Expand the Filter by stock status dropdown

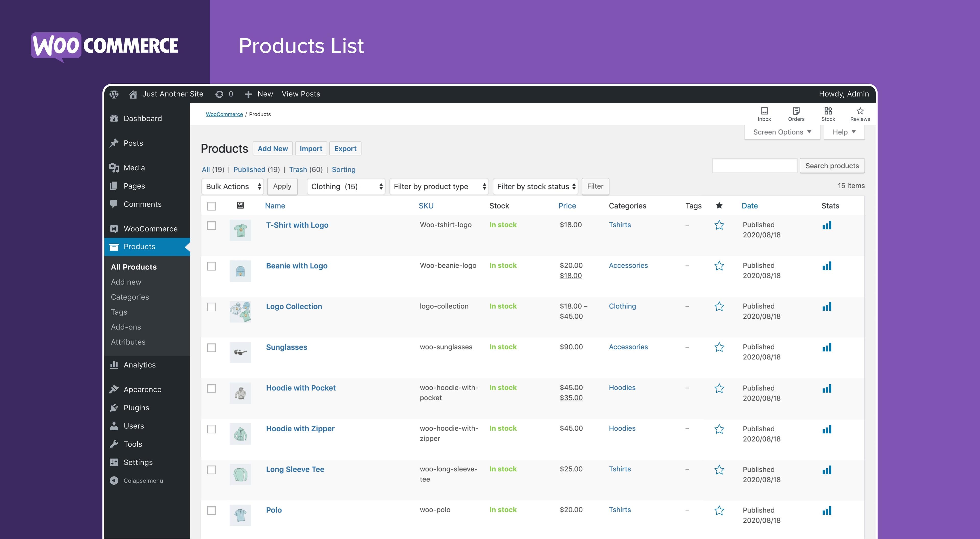tap(536, 186)
